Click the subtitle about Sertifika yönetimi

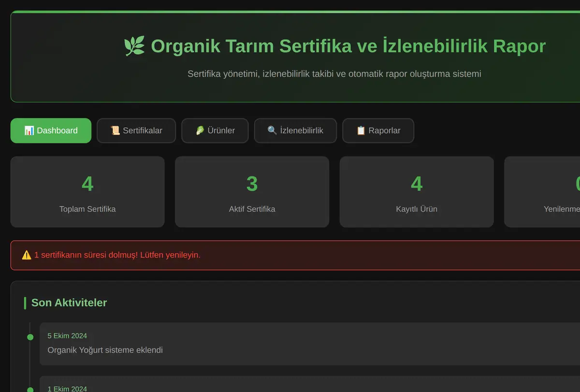coord(334,74)
